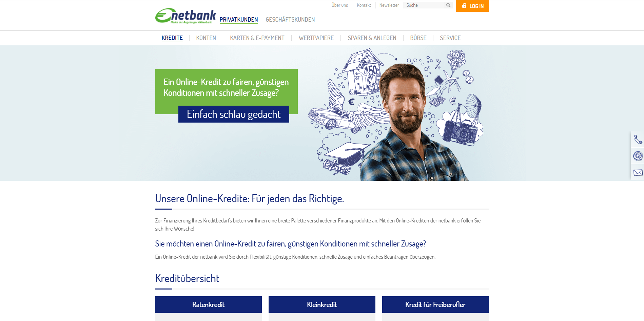644x321 pixels.
Task: Open the WERTPAPIERE menu item
Action: tap(316, 38)
